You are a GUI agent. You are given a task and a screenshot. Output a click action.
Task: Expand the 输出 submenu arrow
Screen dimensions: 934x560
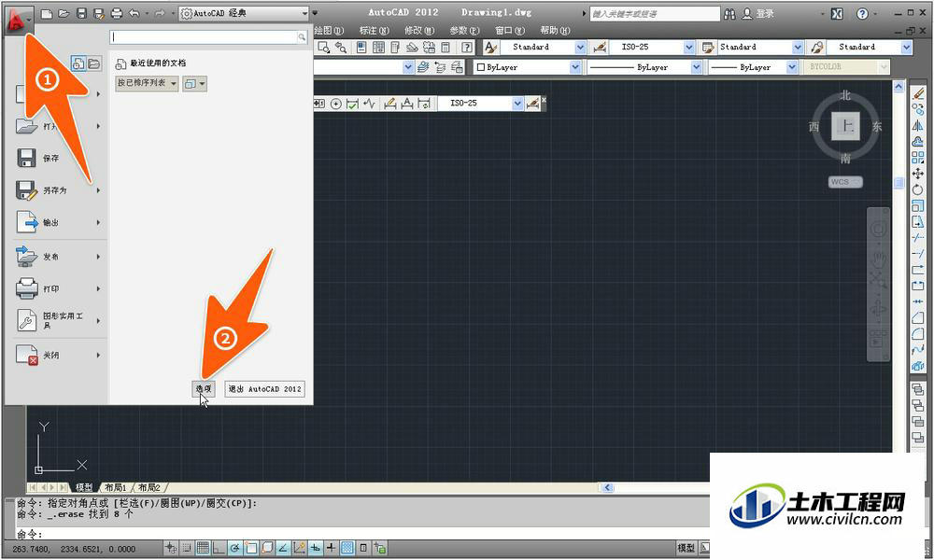click(x=98, y=222)
